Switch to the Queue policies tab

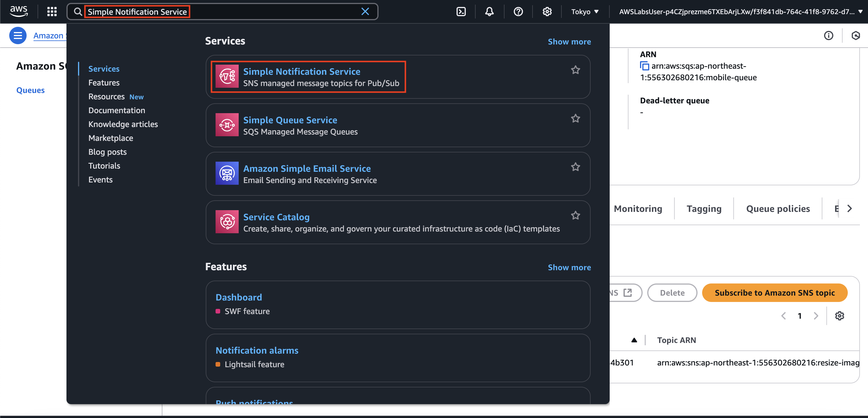(778, 209)
